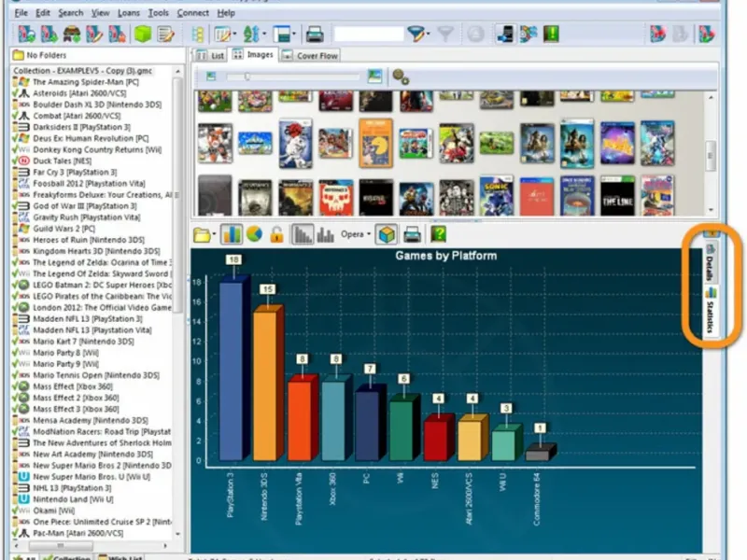
Task: Open the Help menu
Action: [226, 13]
